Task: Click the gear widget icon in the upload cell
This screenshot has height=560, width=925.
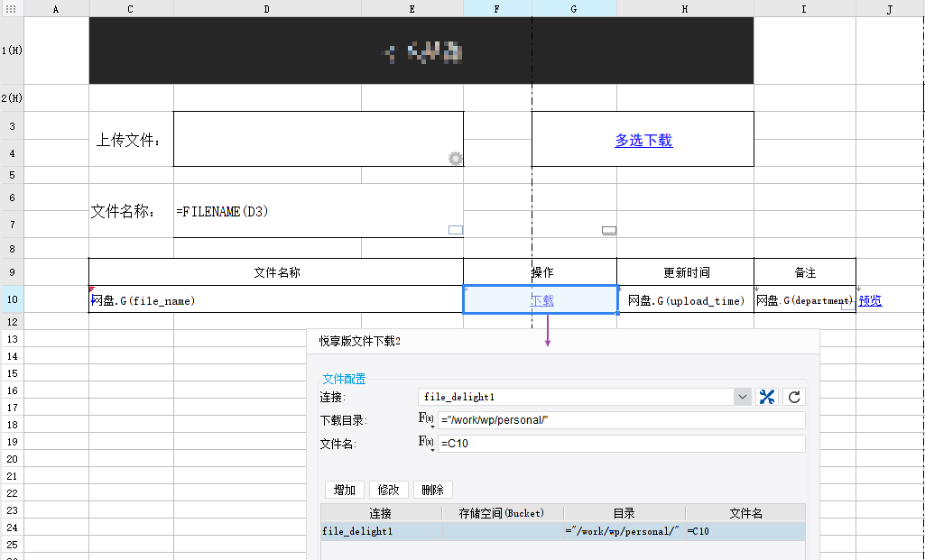Action: (456, 159)
